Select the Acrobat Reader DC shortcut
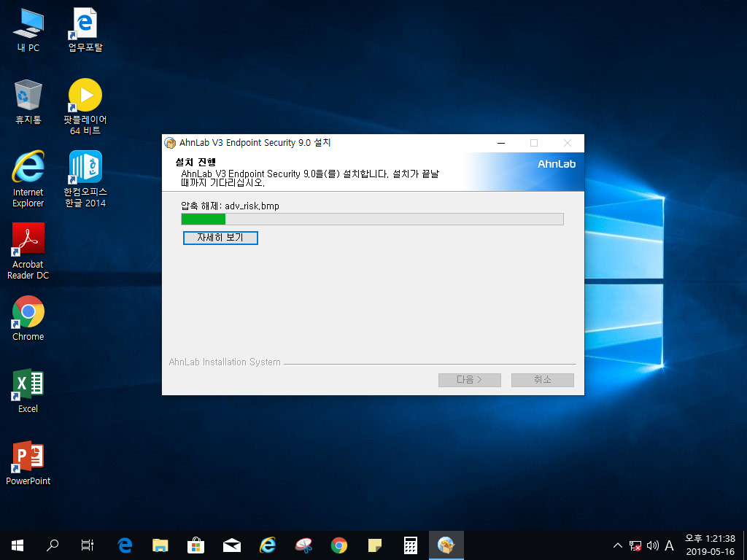747x560 pixels. pyautogui.click(x=28, y=252)
